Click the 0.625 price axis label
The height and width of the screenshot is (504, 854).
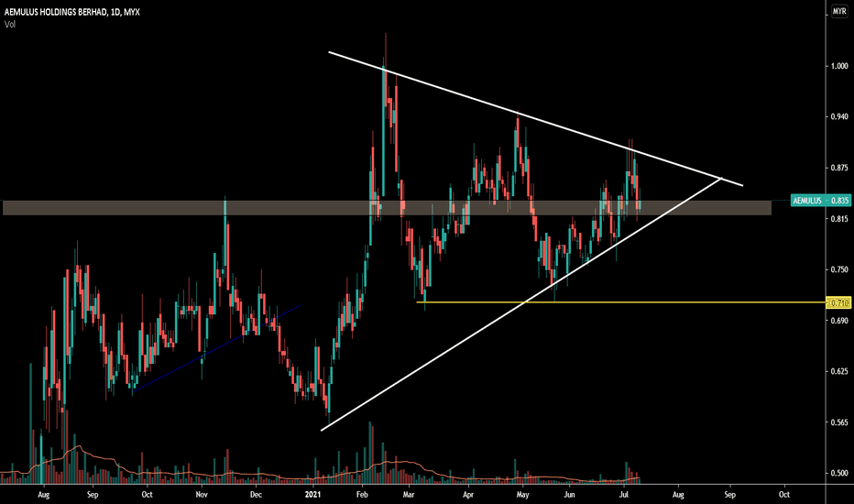coord(839,372)
